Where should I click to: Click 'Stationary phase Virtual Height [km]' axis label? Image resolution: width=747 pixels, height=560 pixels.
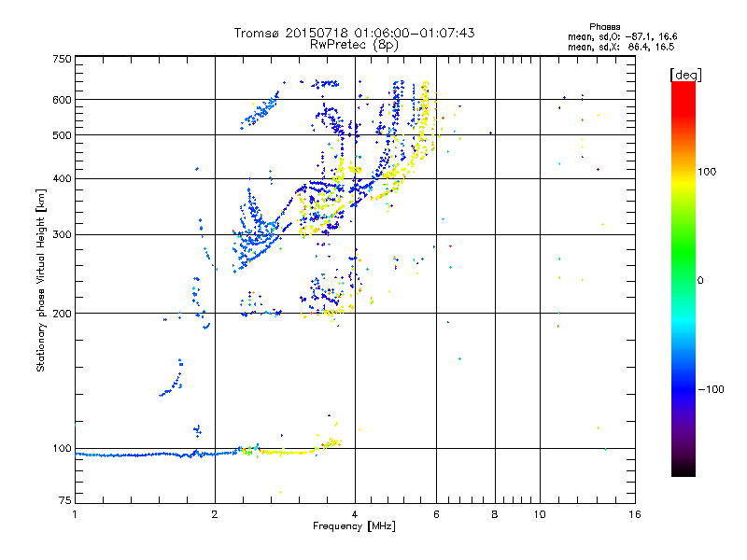click(41, 280)
